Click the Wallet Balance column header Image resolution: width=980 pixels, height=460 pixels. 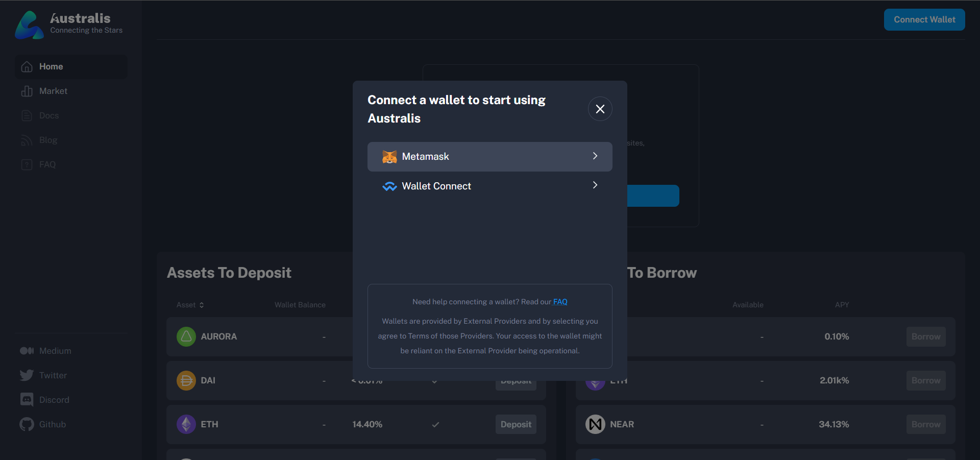300,305
